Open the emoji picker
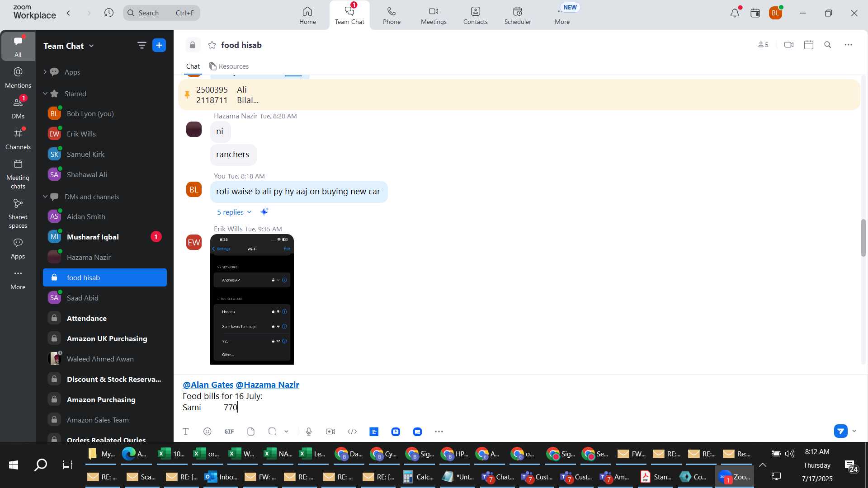868x488 pixels. pyautogui.click(x=208, y=432)
